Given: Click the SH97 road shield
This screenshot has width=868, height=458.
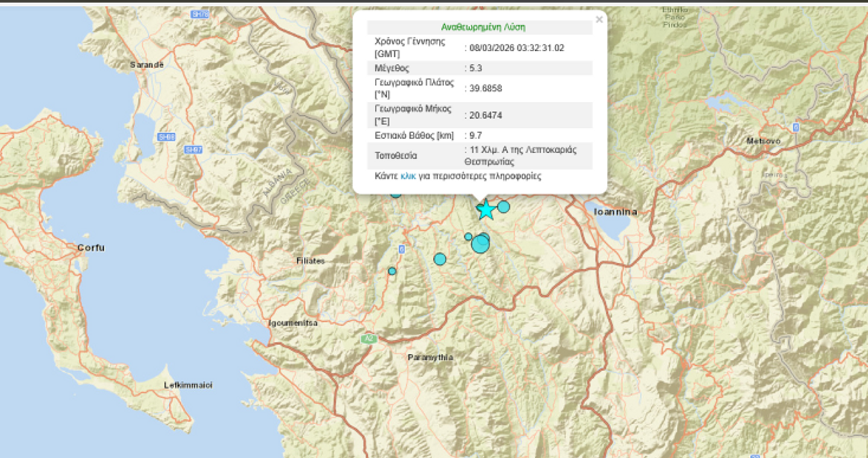Looking at the screenshot, I should tap(193, 149).
